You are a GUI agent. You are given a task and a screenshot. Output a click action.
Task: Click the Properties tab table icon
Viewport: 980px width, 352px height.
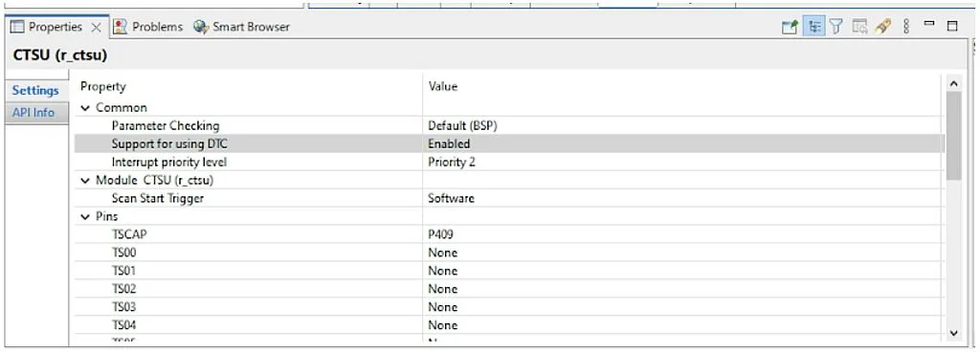click(18, 27)
